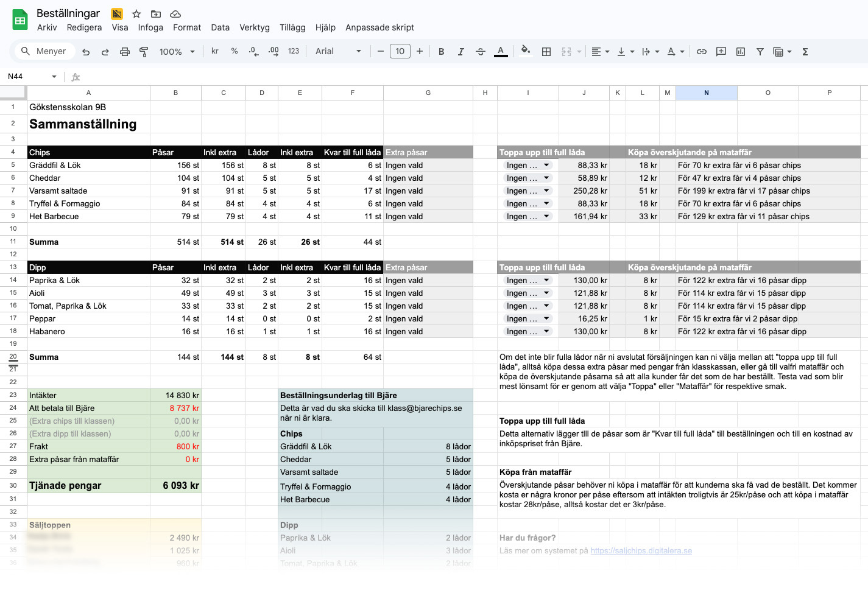This screenshot has height=593, width=868.
Task: Open the Functions sigma icon
Action: click(x=805, y=52)
